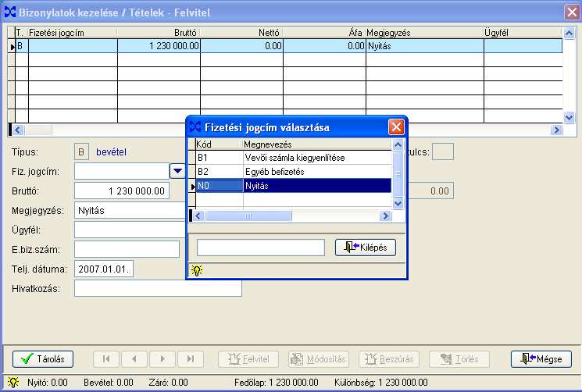Viewport: 582px width, 392px height.
Task: Click the Megnevezés column header in dialog
Action: coord(317,144)
